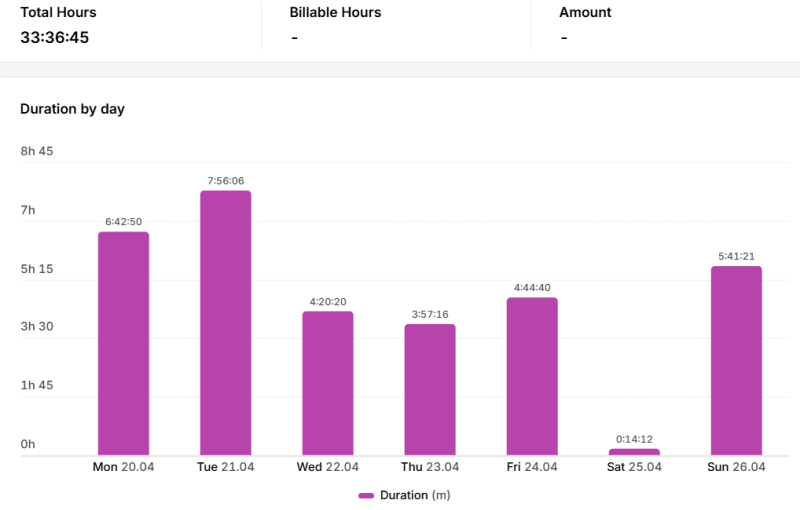Click the Duration by day title
Image resolution: width=800 pixels, height=510 pixels.
point(72,109)
